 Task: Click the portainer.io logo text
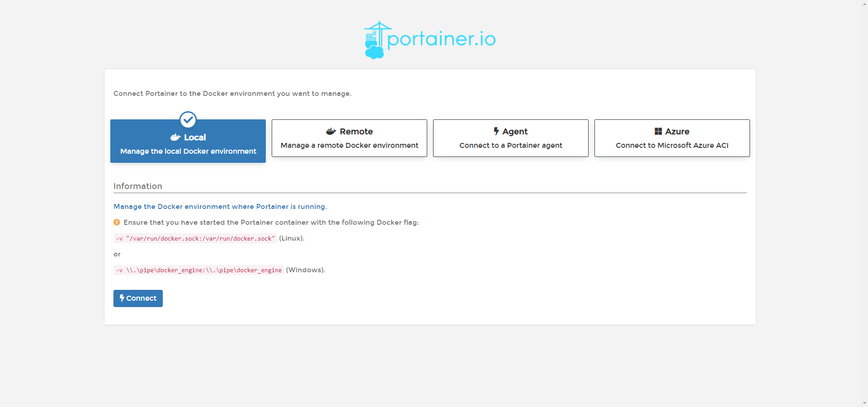[441, 39]
